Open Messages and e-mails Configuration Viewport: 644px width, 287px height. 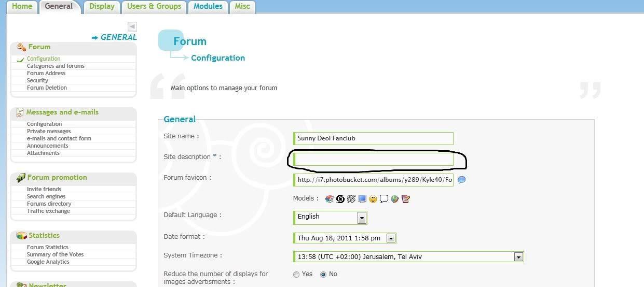coord(44,124)
